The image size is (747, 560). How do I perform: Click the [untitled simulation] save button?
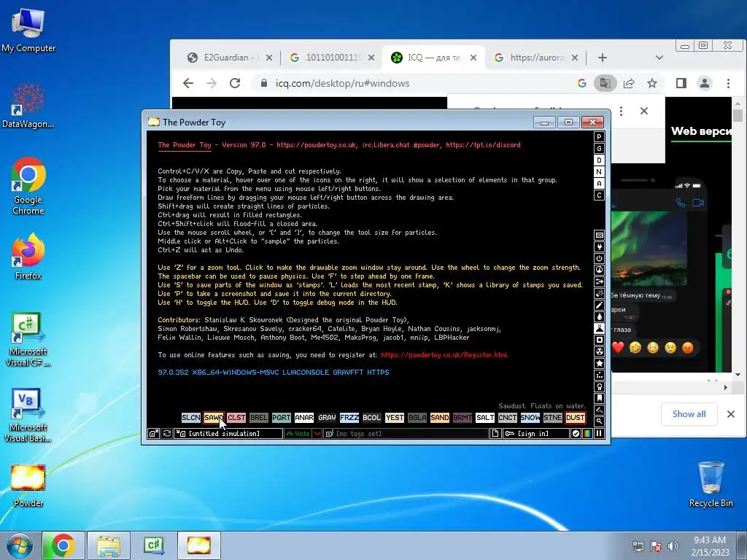pyautogui.click(x=228, y=433)
